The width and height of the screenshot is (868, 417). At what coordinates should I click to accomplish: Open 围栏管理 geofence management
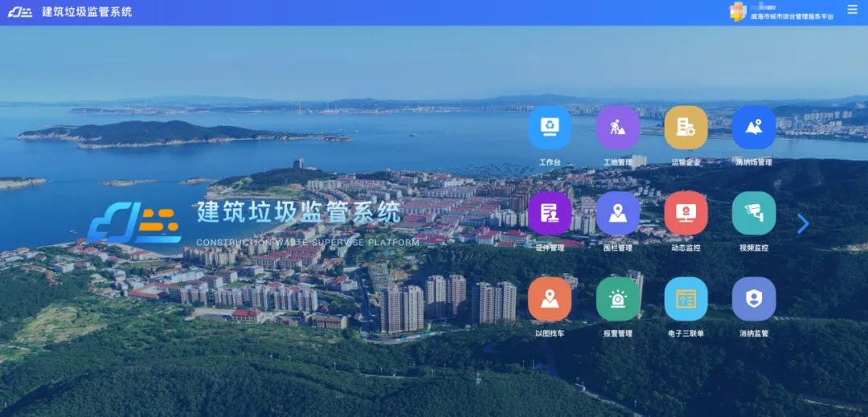coord(617,214)
